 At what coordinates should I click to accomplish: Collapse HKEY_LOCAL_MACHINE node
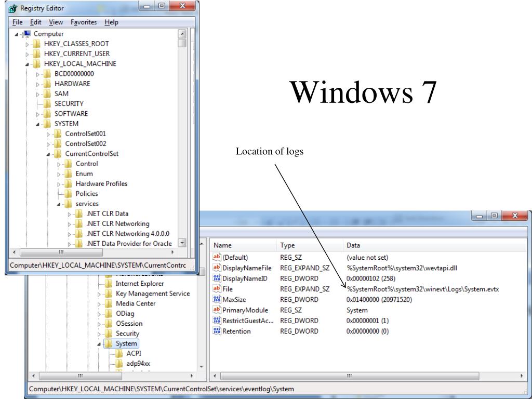[27, 64]
